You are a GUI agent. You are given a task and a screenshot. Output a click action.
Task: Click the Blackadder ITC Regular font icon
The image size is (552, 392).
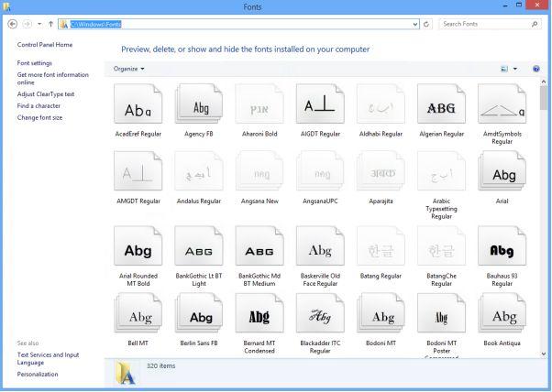[x=320, y=313]
